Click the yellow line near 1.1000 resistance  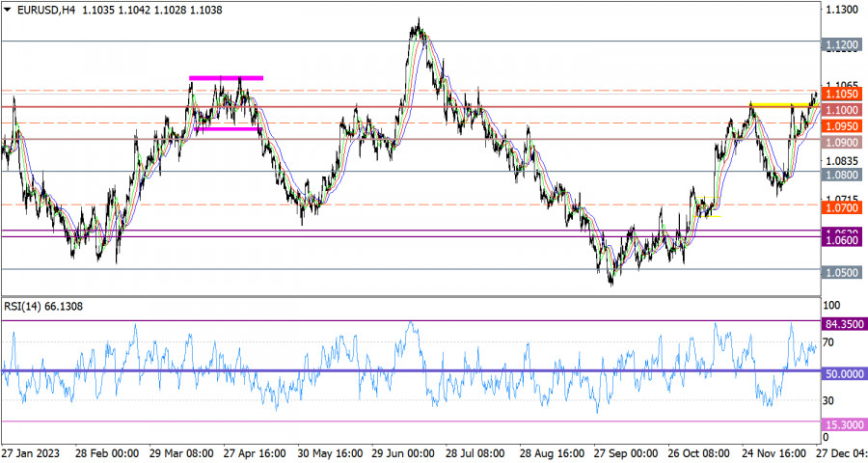[x=779, y=104]
